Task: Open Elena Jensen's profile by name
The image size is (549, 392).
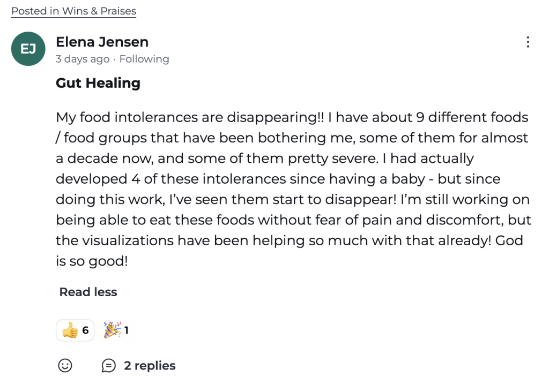Action: [x=102, y=42]
